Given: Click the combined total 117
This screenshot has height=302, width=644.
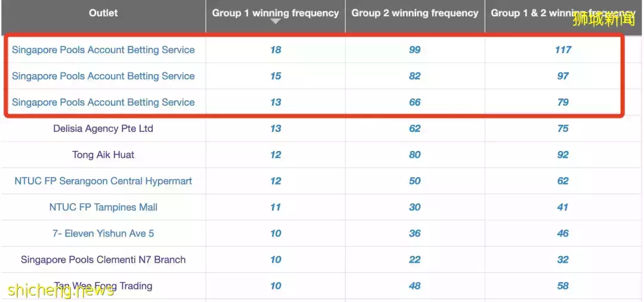Looking at the screenshot, I should (x=563, y=50).
